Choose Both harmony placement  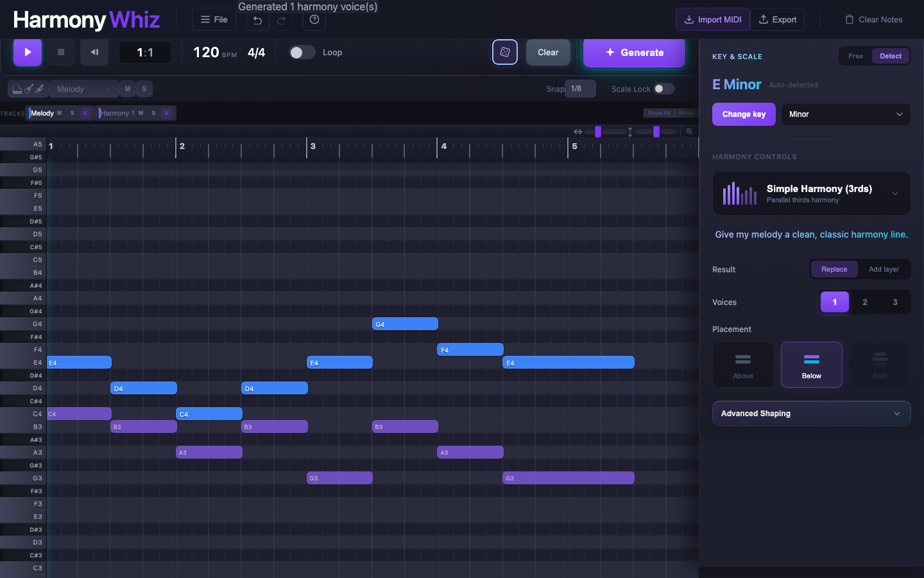click(x=880, y=365)
